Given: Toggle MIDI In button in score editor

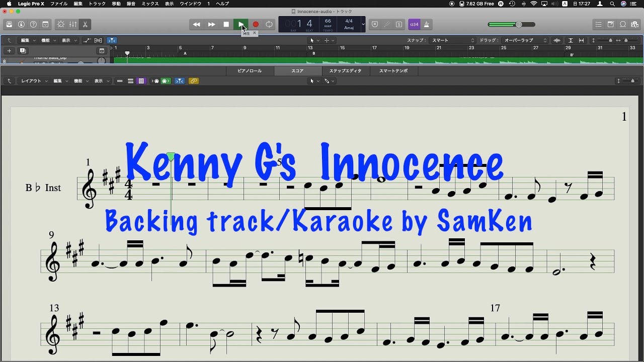Looking at the screenshot, I should pos(155,81).
